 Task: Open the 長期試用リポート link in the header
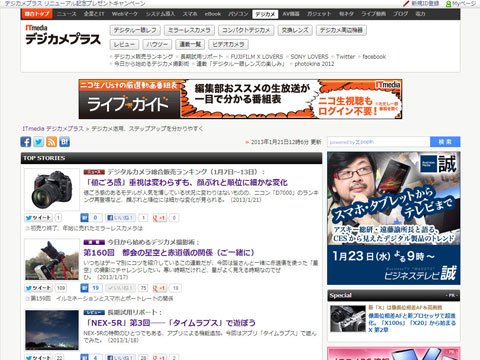pos(201,57)
